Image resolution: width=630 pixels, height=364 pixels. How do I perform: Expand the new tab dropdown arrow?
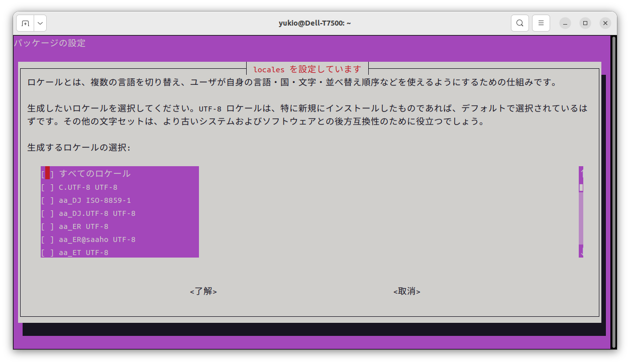(40, 23)
